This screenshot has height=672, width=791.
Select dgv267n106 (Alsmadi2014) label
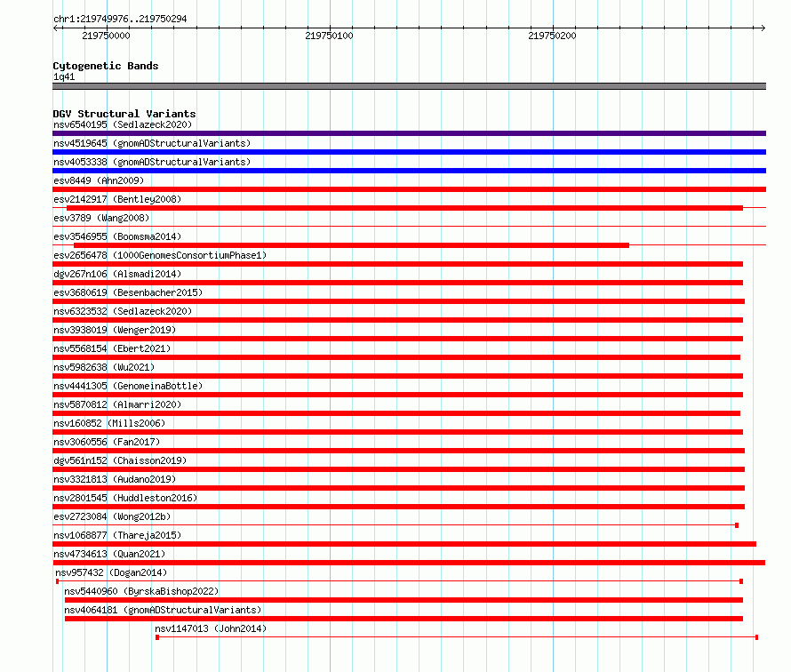coord(117,274)
